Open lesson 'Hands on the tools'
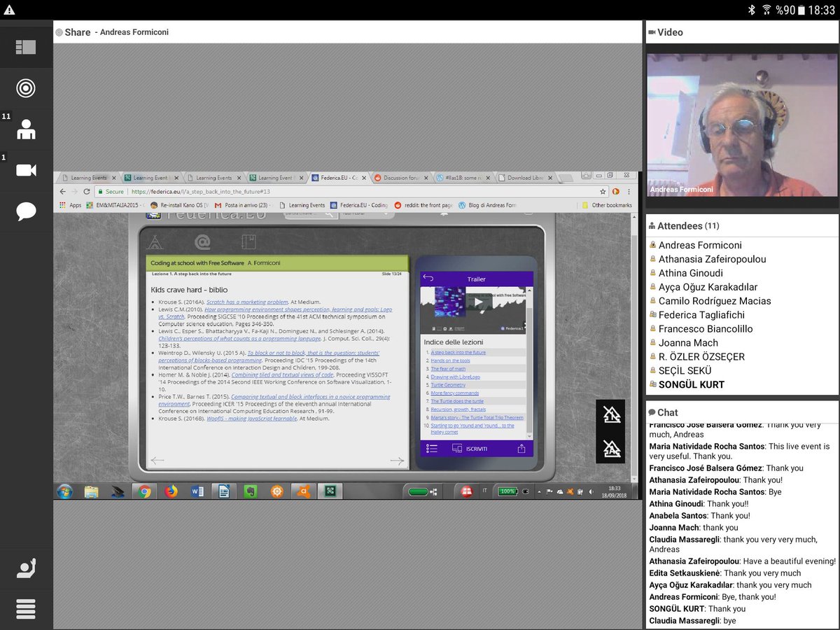The width and height of the screenshot is (840, 630). click(451, 360)
